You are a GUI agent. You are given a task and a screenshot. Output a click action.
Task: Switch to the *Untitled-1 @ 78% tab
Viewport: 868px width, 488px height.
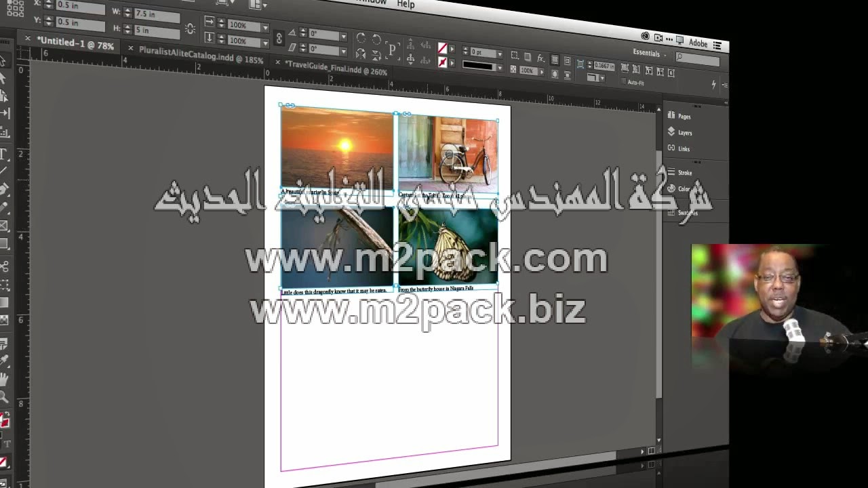[75, 43]
